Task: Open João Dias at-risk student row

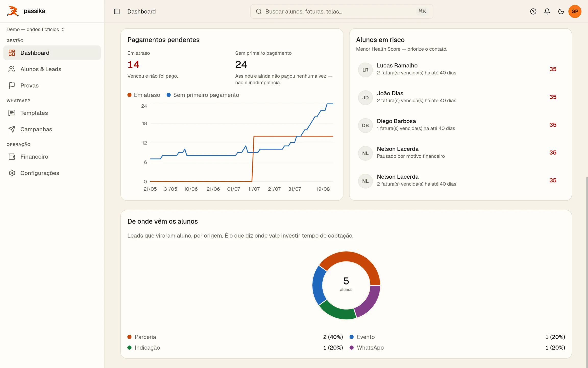Action: coord(460,97)
